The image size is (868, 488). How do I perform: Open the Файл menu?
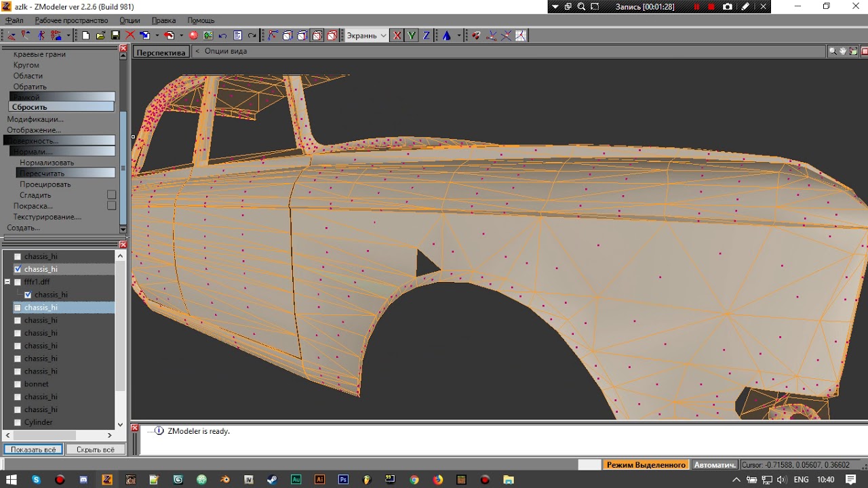14,20
